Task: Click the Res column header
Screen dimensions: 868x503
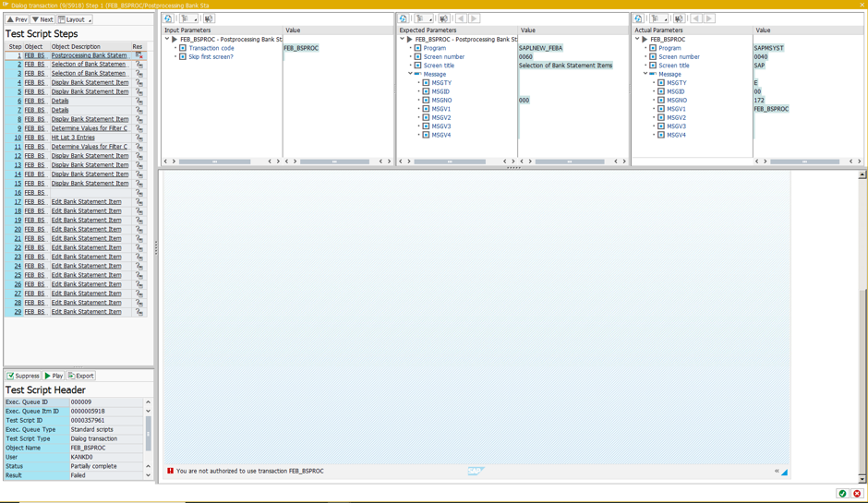Action: point(139,46)
